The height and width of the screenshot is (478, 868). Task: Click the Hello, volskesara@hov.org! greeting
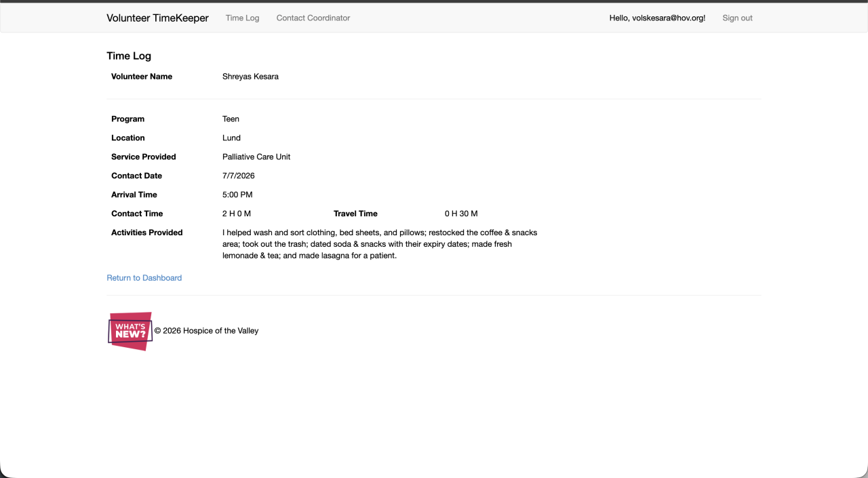coord(657,18)
